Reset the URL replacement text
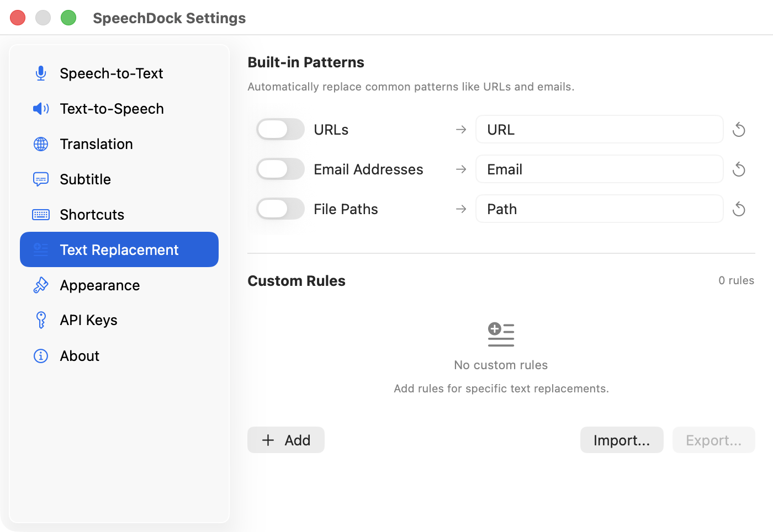The image size is (773, 532). tap(739, 129)
